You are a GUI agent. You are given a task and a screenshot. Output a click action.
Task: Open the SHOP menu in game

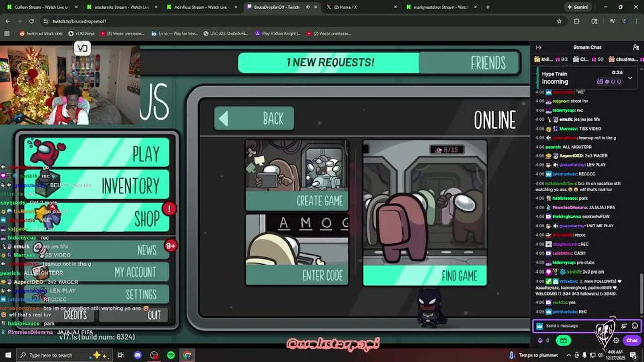point(97,218)
